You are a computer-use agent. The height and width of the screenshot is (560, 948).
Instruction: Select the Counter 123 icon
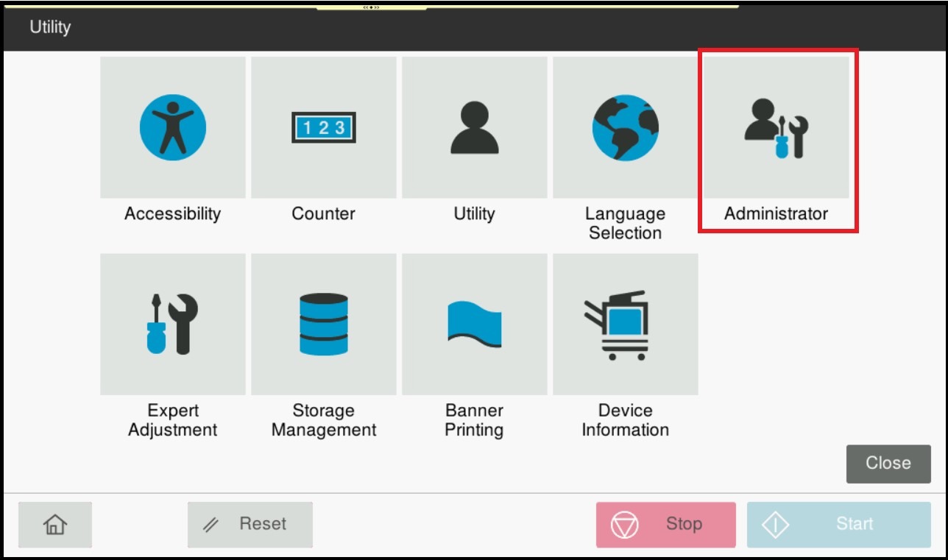[x=324, y=127]
